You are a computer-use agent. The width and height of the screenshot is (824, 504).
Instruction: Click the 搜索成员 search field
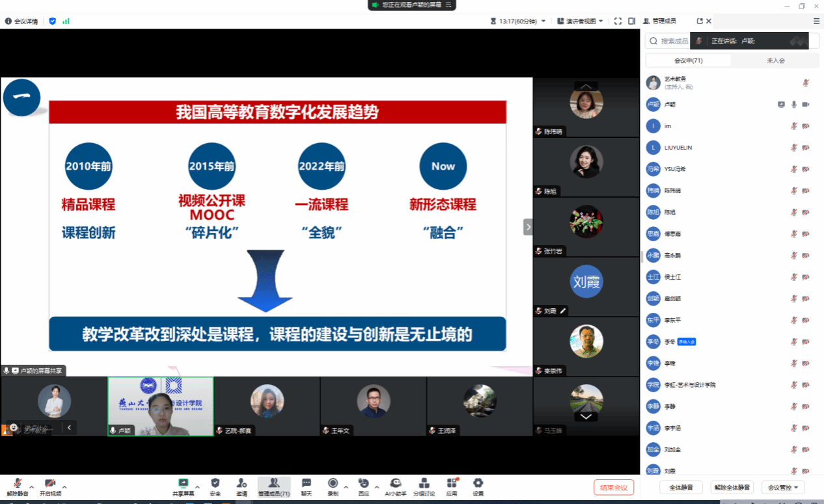[x=674, y=41]
